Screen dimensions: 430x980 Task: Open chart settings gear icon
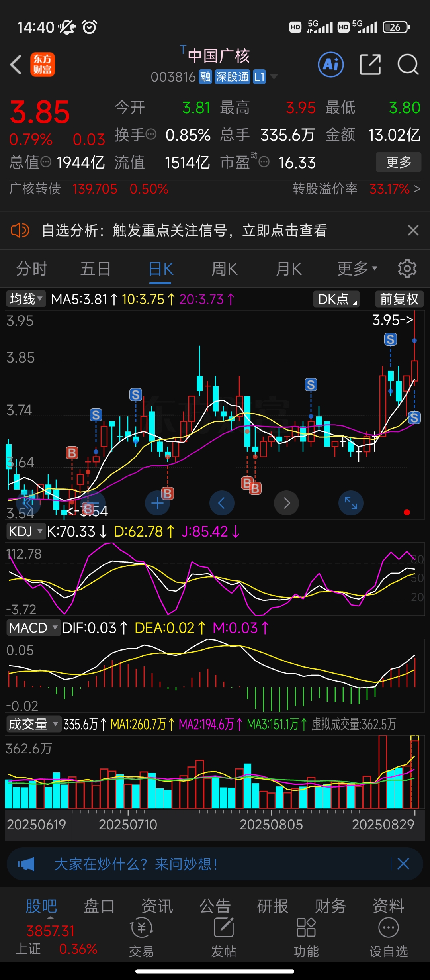coord(407,269)
